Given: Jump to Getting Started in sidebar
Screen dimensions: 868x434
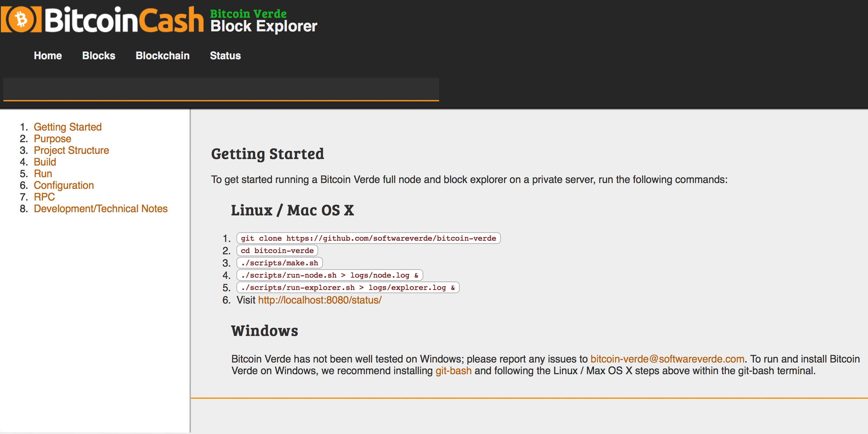Looking at the screenshot, I should click(x=67, y=127).
